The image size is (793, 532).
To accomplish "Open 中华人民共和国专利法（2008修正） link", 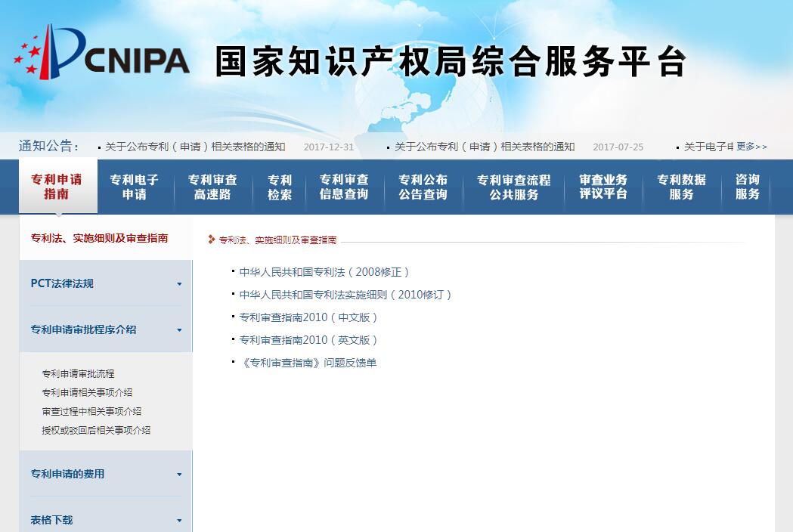I will point(324,272).
